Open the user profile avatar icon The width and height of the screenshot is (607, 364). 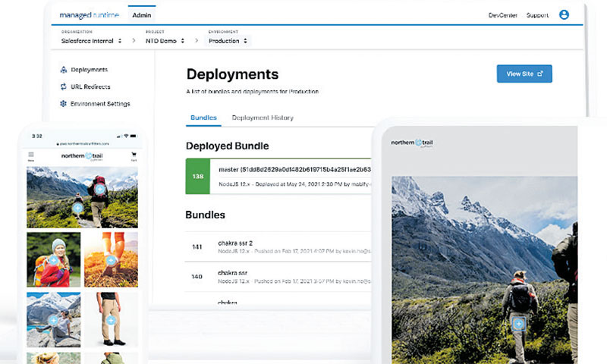pyautogui.click(x=564, y=14)
